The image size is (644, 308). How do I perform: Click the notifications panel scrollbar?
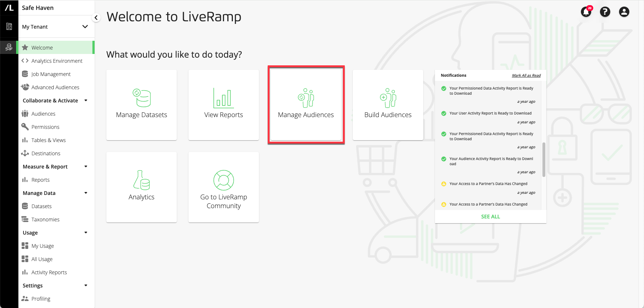click(544, 159)
